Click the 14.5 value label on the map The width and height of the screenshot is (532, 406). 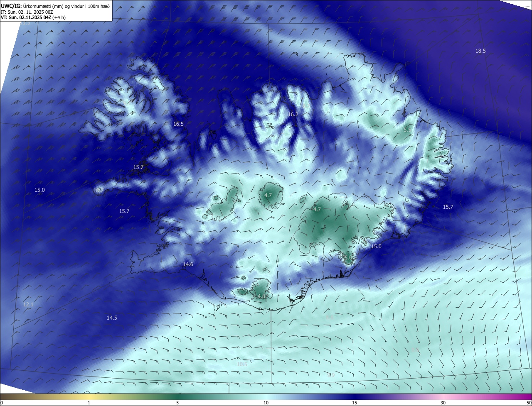point(112,318)
